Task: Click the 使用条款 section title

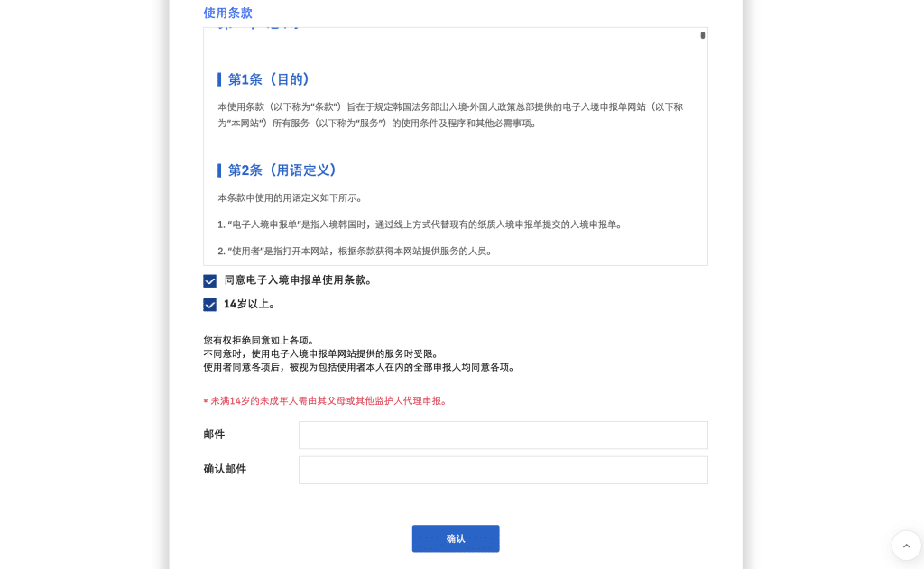Action: 227,13
